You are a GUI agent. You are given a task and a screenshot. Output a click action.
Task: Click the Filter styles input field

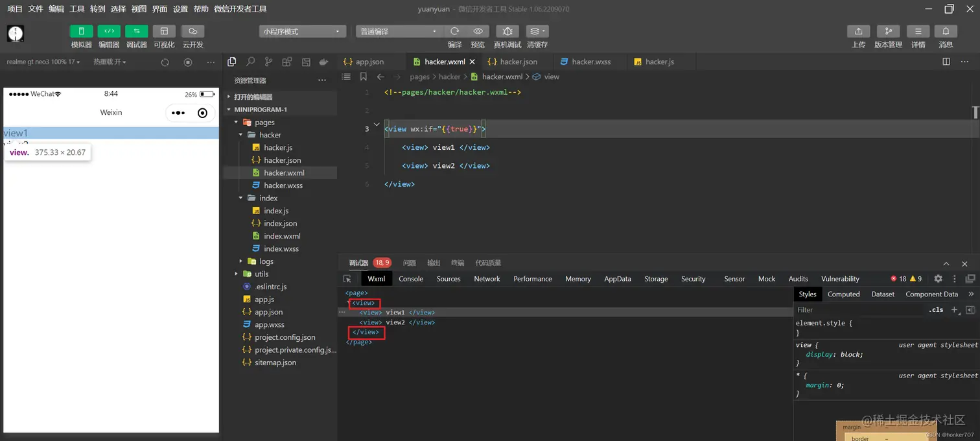click(859, 310)
